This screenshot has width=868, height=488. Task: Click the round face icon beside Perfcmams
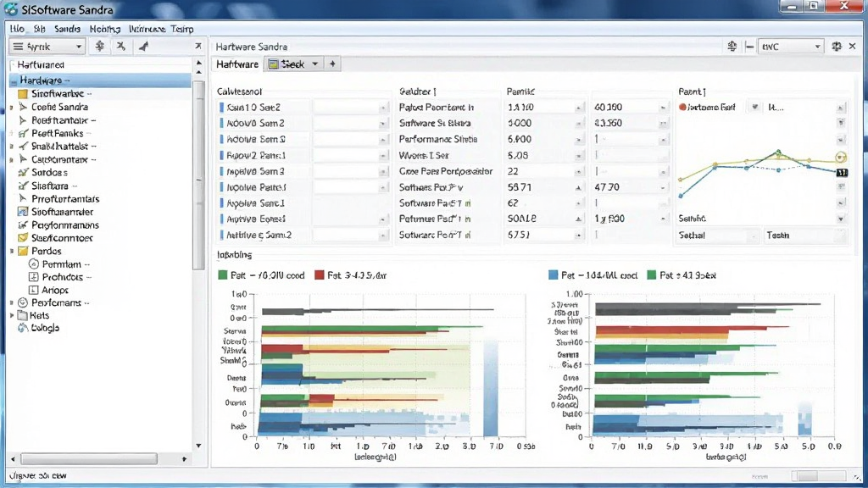point(23,302)
